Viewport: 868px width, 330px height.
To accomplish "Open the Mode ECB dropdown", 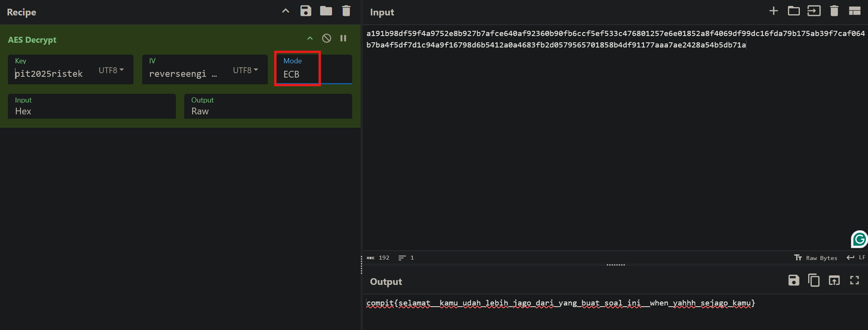I will 313,74.
